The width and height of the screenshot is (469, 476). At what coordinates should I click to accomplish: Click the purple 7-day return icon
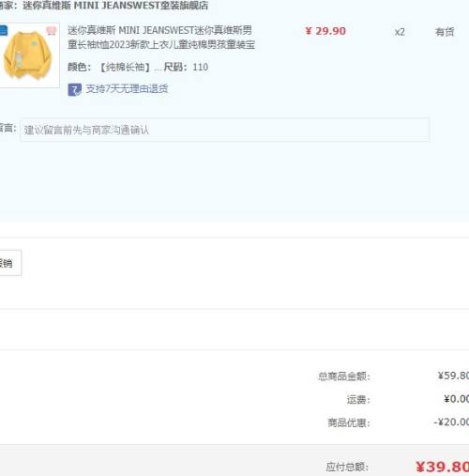[74, 89]
